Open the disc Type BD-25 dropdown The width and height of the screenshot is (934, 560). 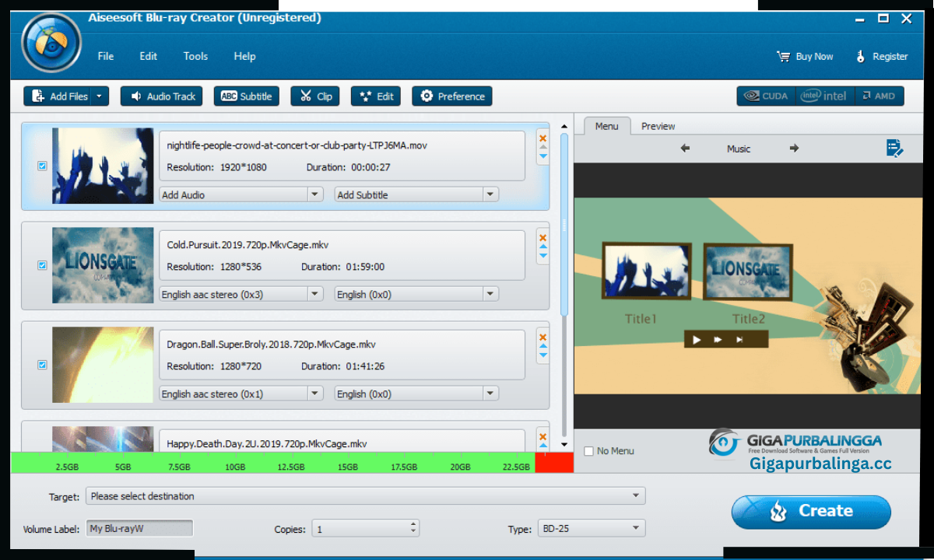tap(592, 529)
